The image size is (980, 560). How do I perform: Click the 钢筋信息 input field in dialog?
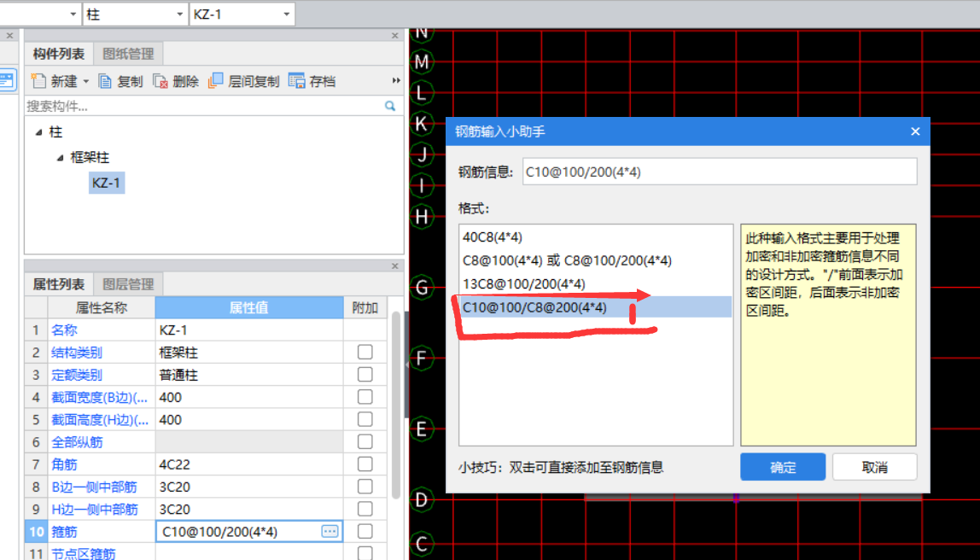(x=720, y=172)
